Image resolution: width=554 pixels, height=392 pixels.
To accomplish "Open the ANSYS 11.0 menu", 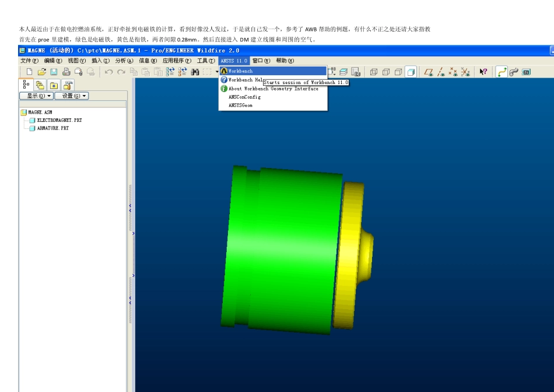I will pyautogui.click(x=234, y=60).
